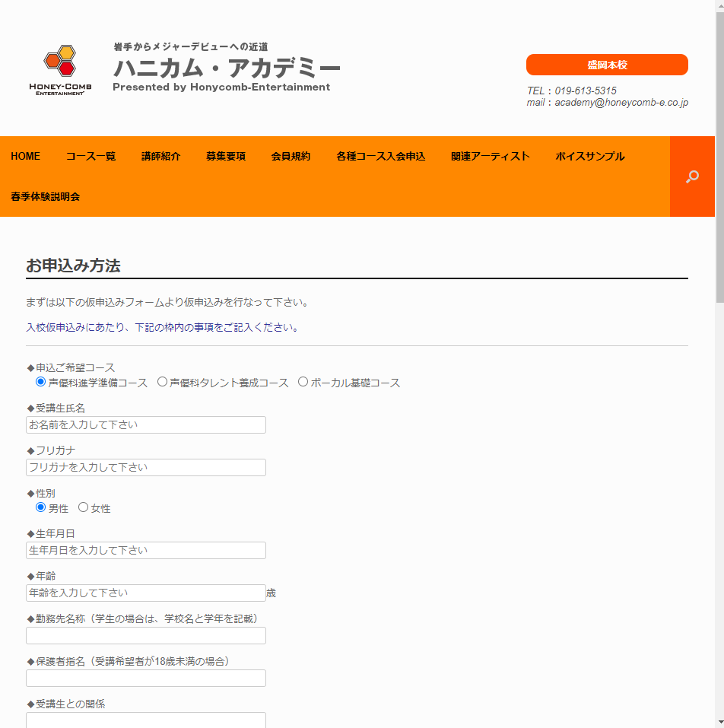Click the page vertical scrollbar thumb
Image resolution: width=724 pixels, height=728 pixels.
[x=720, y=158]
